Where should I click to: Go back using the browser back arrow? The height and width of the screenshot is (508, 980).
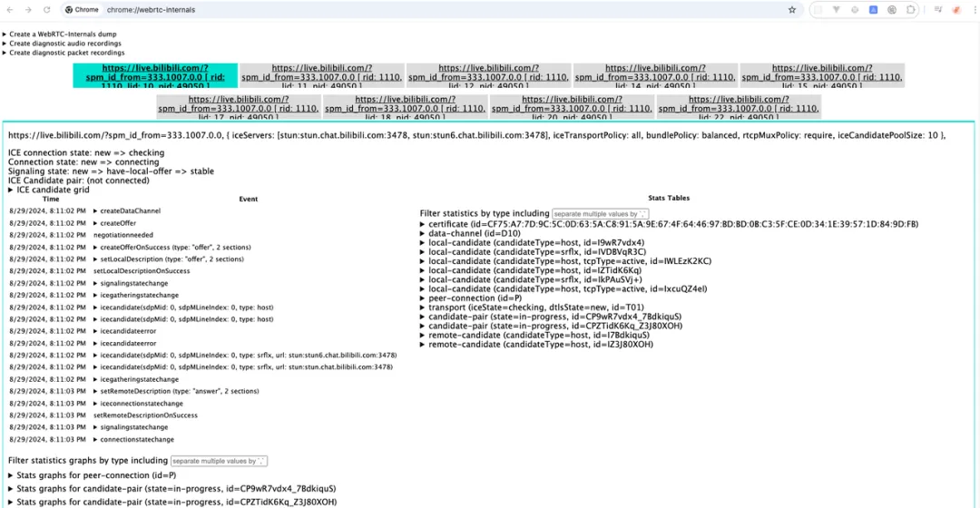point(10,10)
